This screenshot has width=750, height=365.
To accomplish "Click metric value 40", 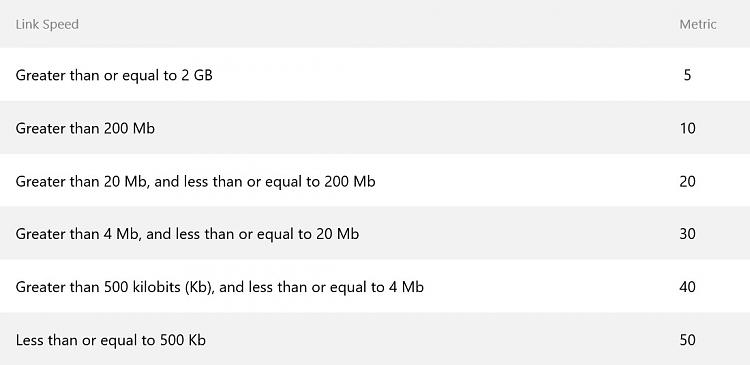I will [x=687, y=287].
